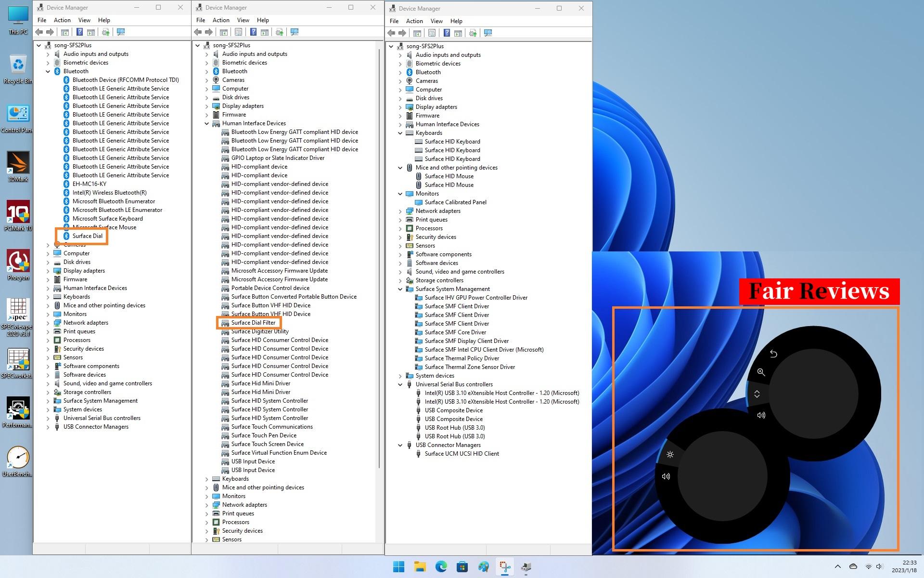Click the Windows Start button

click(x=398, y=567)
